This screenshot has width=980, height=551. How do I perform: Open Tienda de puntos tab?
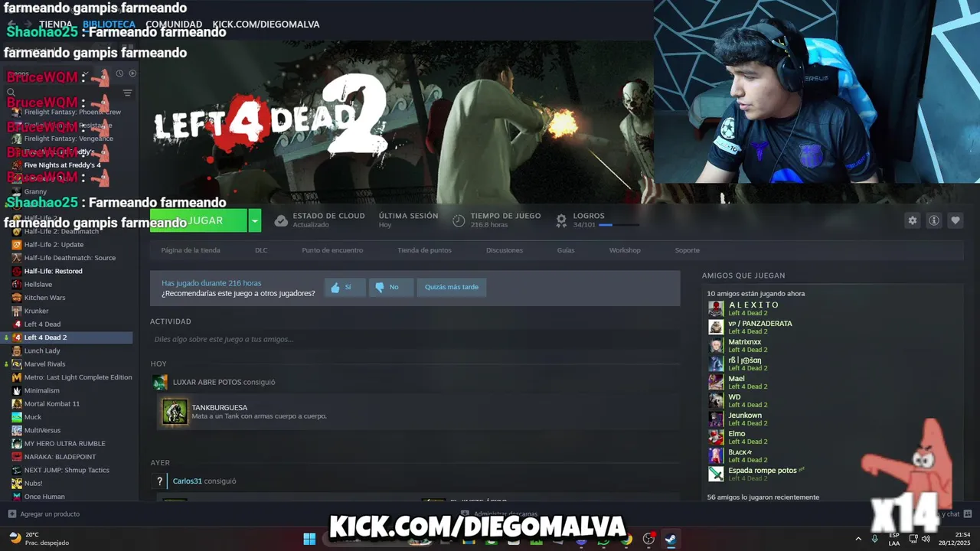coord(424,250)
